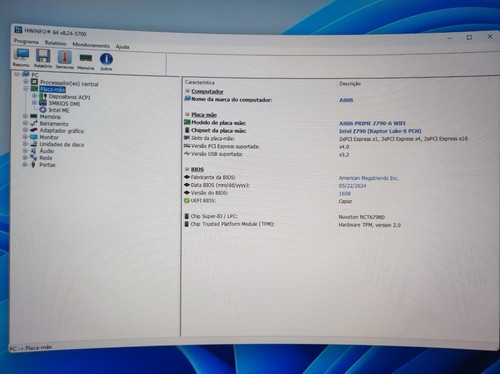Click the Característica column header
The height and width of the screenshot is (374, 500).
click(200, 82)
